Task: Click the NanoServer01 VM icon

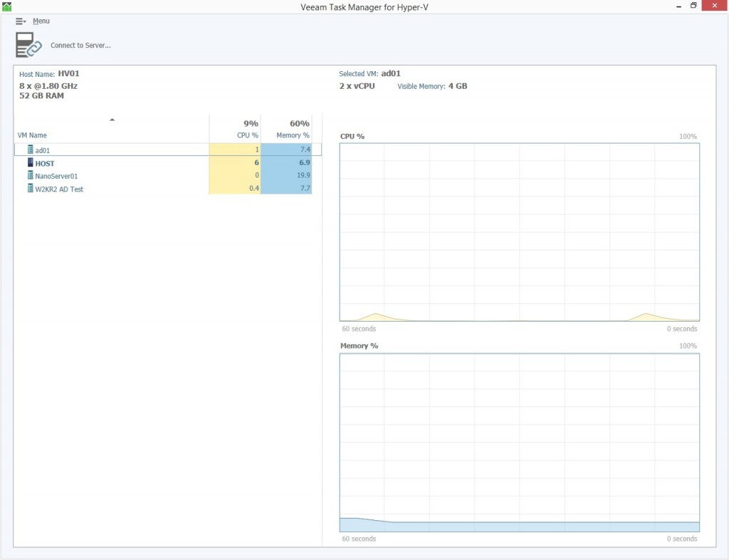Action: [x=29, y=176]
